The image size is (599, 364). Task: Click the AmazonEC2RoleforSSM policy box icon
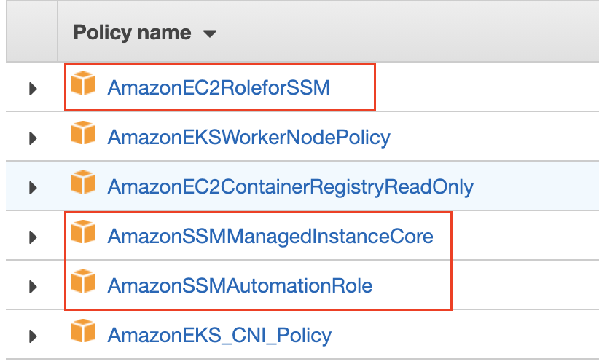pyautogui.click(x=83, y=86)
